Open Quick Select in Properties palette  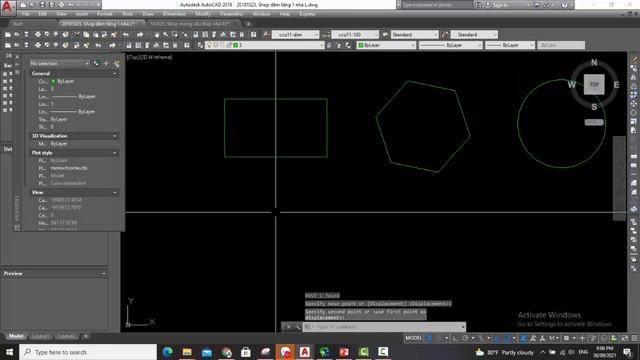tap(116, 64)
